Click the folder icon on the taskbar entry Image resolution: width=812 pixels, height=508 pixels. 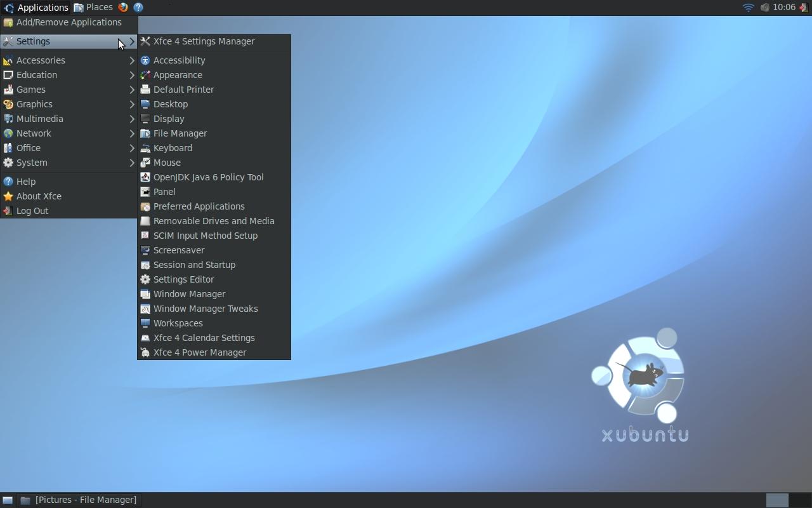pyautogui.click(x=25, y=500)
